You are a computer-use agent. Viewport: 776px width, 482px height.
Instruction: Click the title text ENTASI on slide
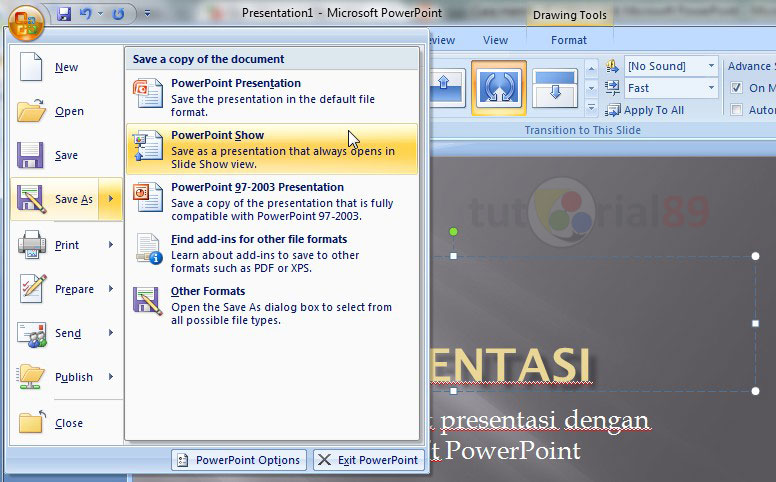pos(511,365)
